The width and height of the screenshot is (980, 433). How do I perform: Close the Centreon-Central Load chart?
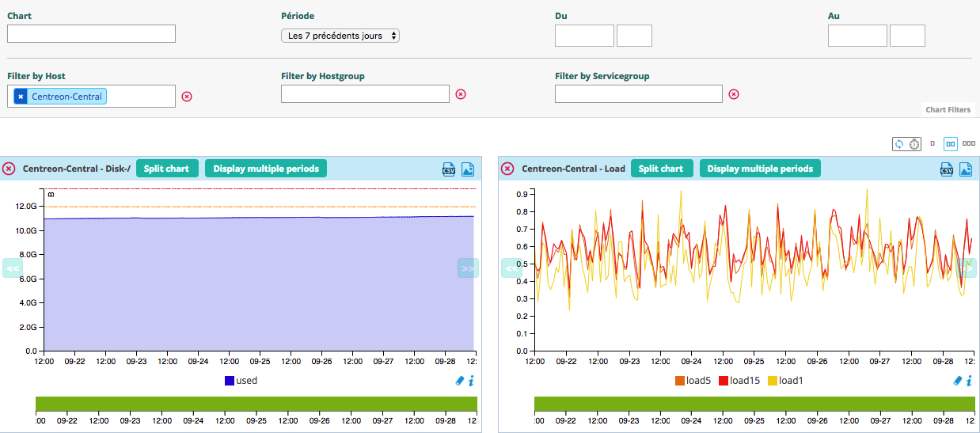point(507,169)
